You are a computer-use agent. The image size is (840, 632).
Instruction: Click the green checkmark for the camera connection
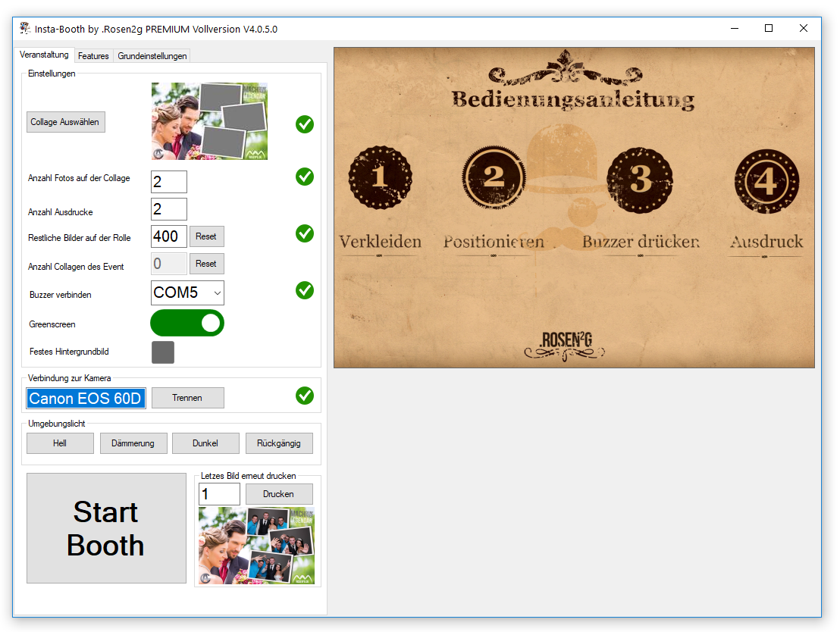point(305,396)
